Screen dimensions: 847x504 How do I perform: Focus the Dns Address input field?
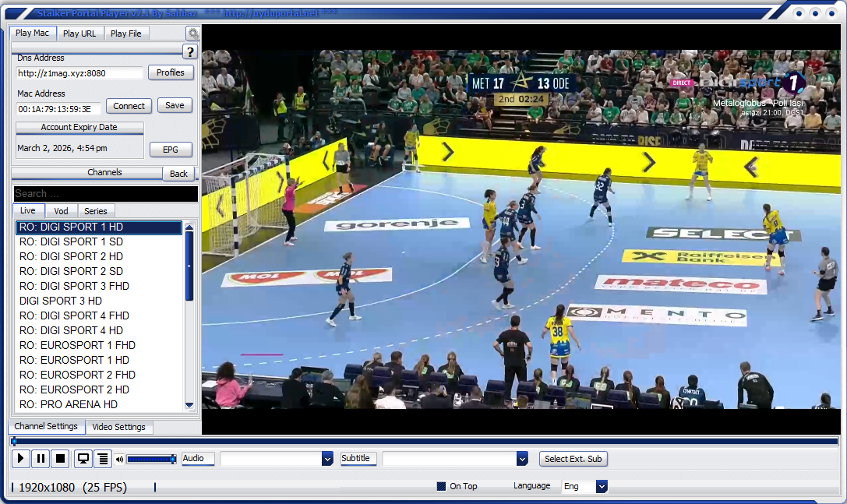[x=79, y=73]
